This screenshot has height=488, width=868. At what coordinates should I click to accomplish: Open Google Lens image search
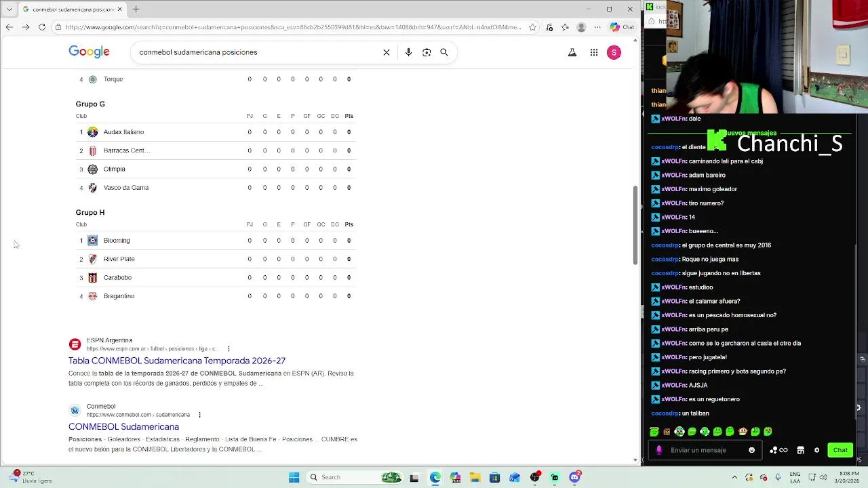(427, 52)
